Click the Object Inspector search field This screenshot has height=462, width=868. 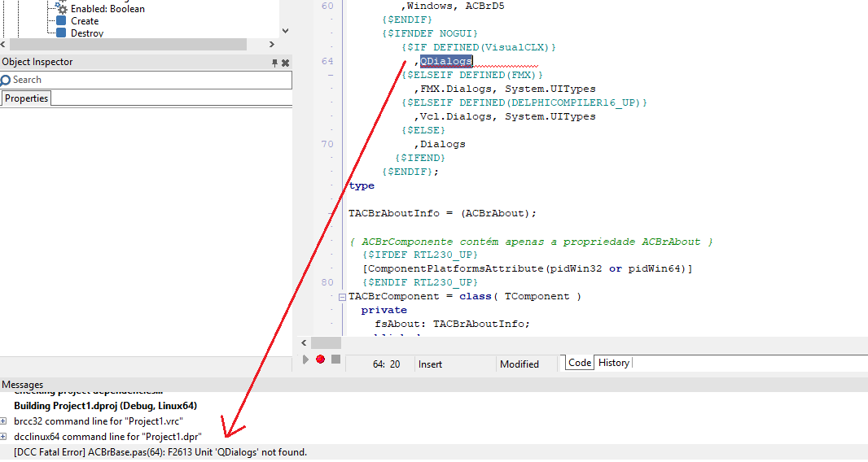(146, 80)
